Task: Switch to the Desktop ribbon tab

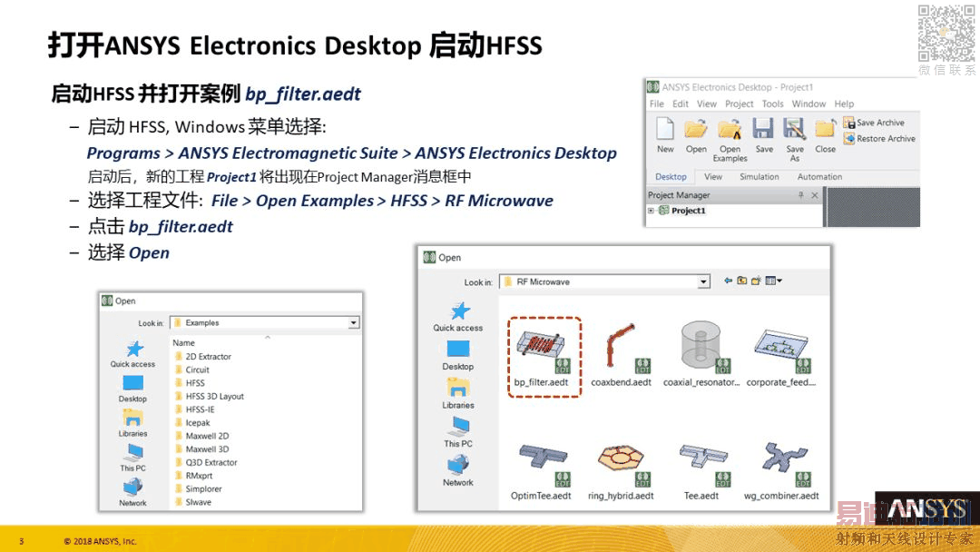Action: (671, 177)
